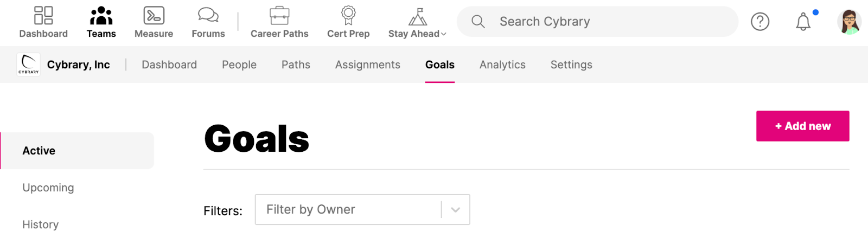Screen dimensions: 868x239
Task: Go to Forums chat bubbles icon
Action: click(208, 15)
